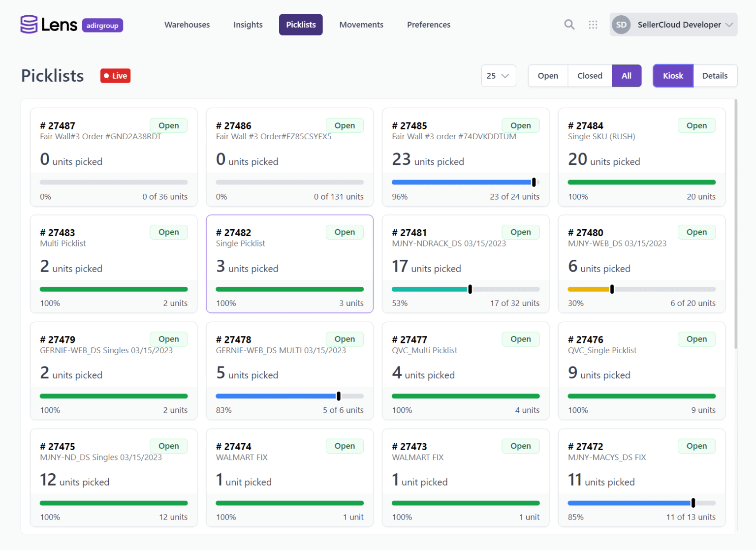Select the Open filter button
This screenshot has height=550, width=756.
click(548, 76)
